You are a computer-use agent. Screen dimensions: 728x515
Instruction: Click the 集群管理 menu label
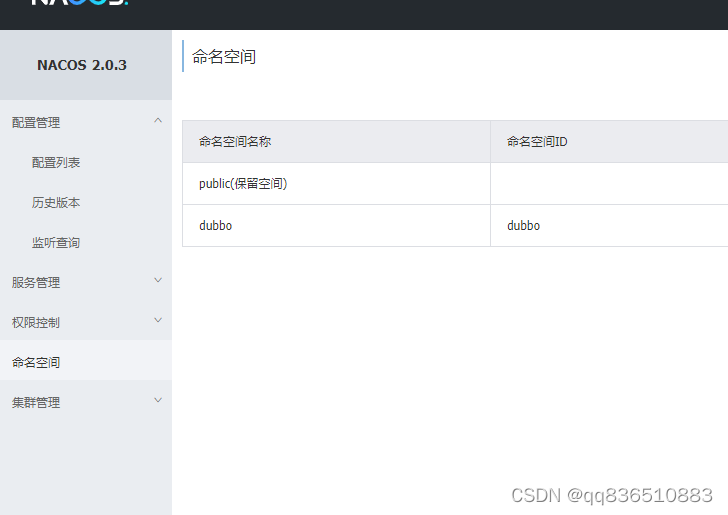tap(36, 402)
